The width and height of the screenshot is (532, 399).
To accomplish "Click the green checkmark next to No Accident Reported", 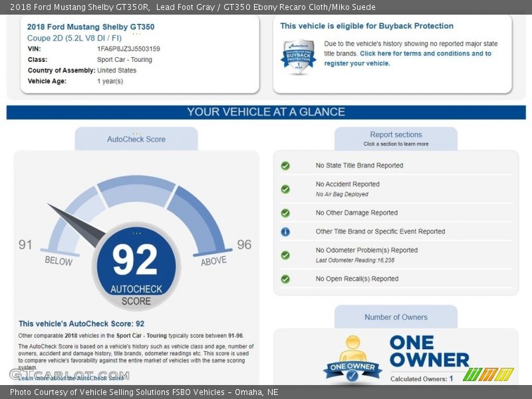I will click(285, 189).
